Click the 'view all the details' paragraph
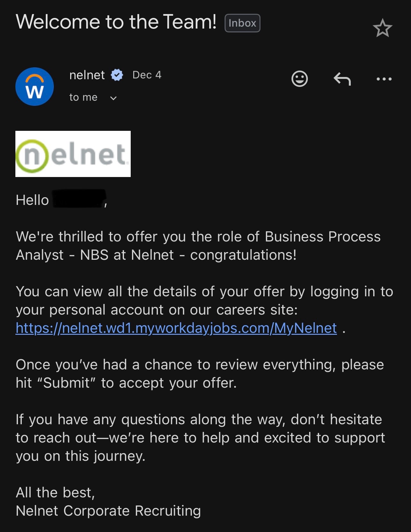The image size is (411, 532). (x=204, y=300)
